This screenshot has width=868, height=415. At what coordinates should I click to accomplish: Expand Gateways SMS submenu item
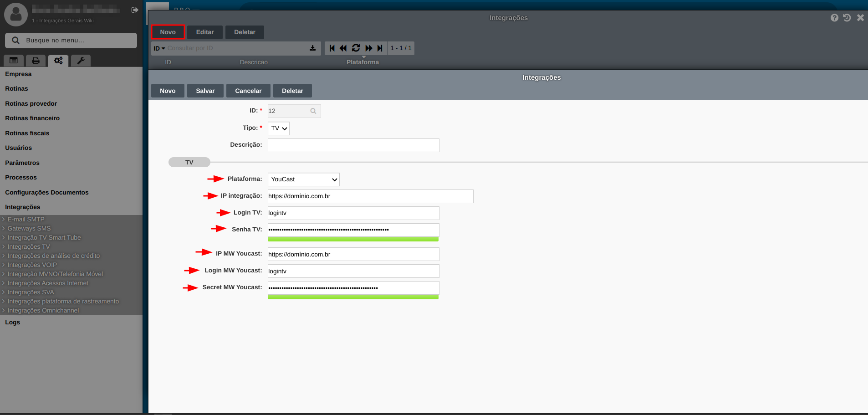(29, 229)
